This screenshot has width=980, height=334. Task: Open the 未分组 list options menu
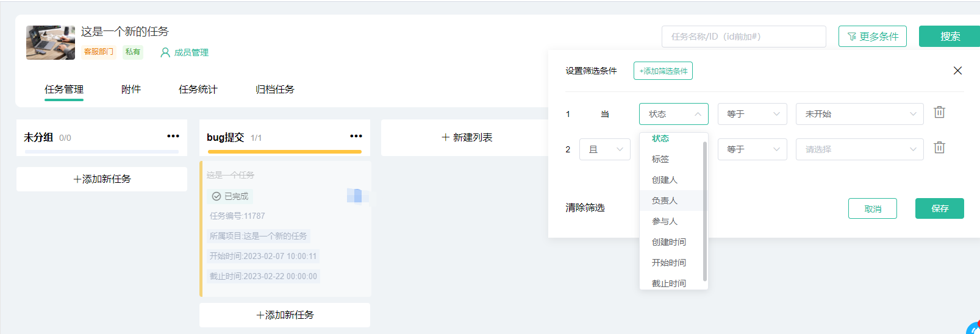(173, 137)
